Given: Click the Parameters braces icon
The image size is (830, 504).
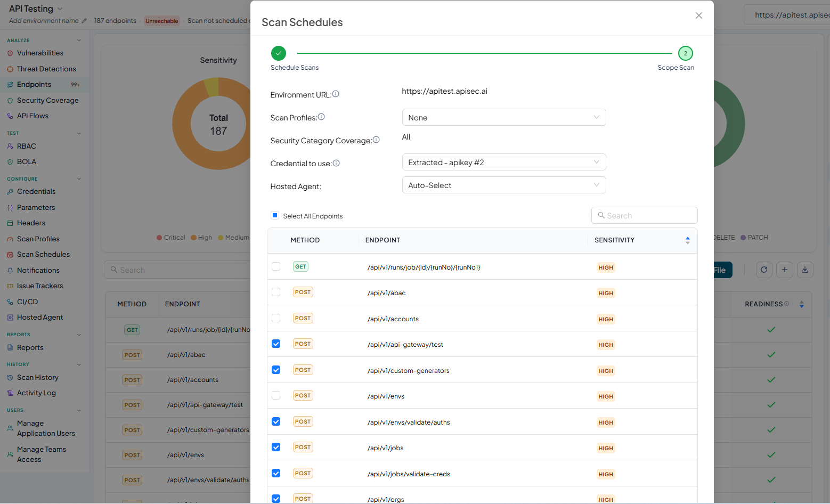Looking at the screenshot, I should [x=10, y=208].
